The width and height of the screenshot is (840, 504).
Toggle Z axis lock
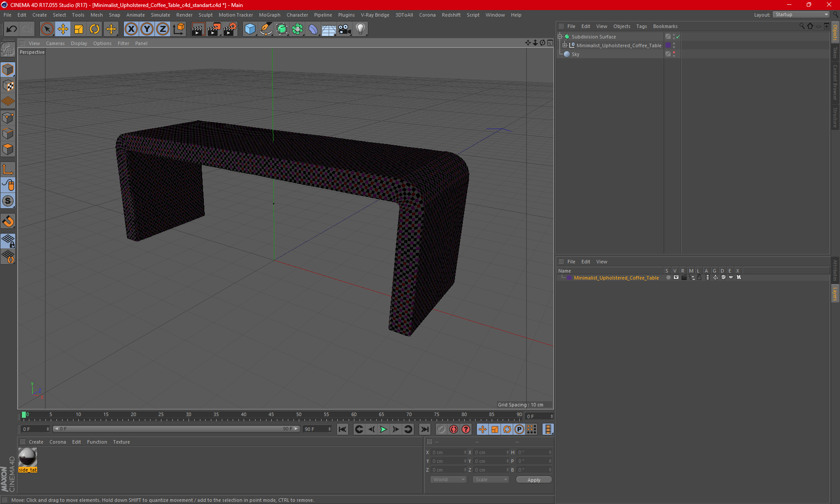163,29
